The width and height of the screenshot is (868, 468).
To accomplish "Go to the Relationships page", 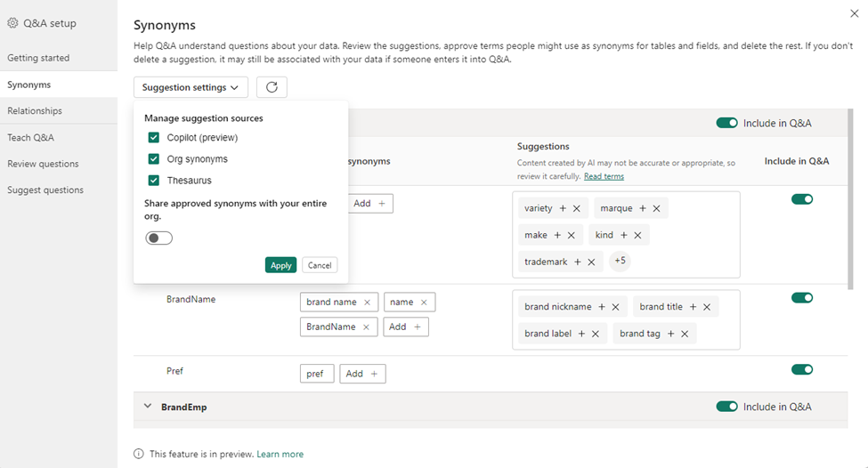I will pos(35,111).
